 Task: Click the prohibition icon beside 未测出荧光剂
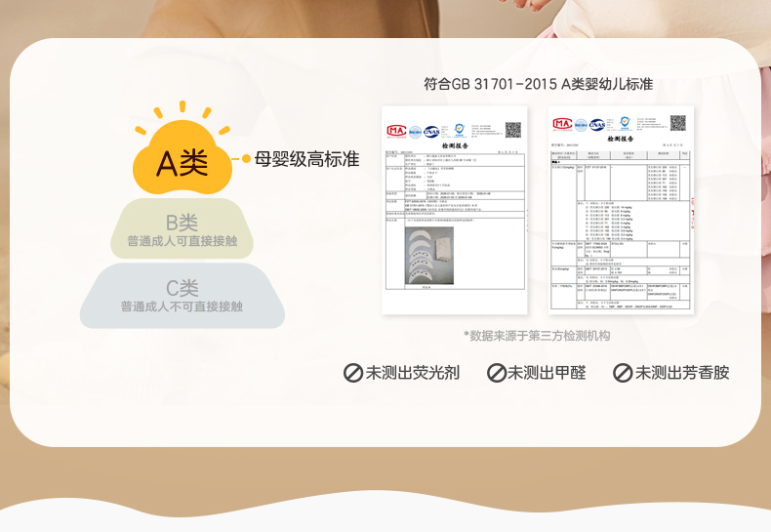pyautogui.click(x=353, y=372)
